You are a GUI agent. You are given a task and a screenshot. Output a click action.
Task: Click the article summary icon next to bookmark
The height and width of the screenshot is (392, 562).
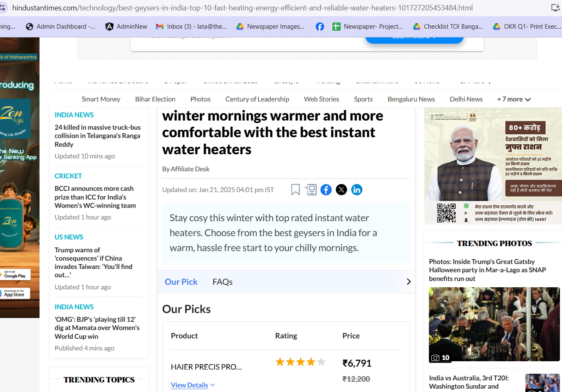pyautogui.click(x=311, y=190)
